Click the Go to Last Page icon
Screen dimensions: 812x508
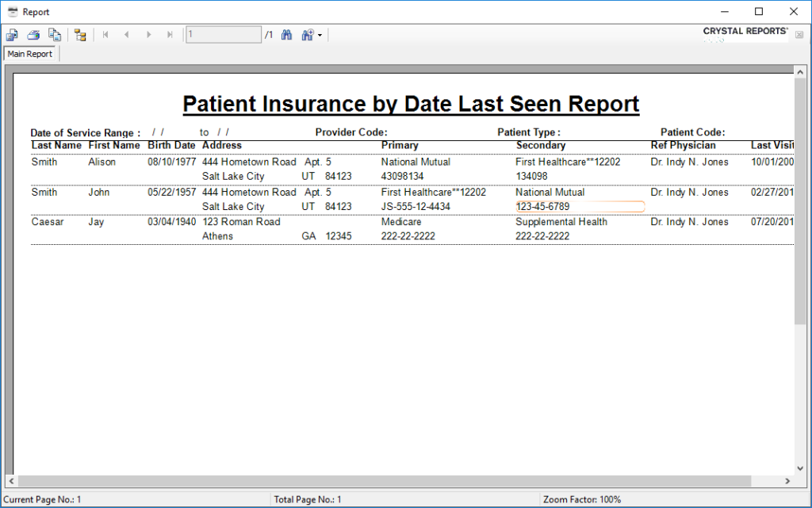[169, 34]
